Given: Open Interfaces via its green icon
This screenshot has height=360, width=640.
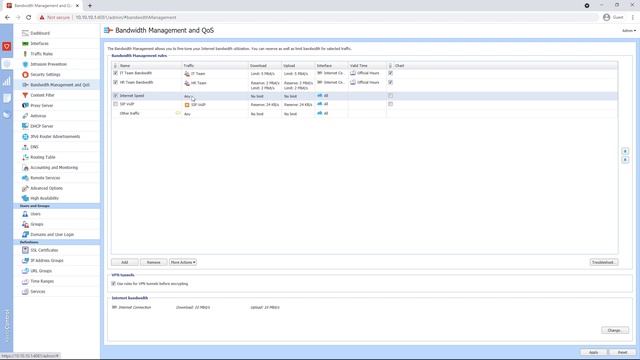Looking at the screenshot, I should point(25,43).
